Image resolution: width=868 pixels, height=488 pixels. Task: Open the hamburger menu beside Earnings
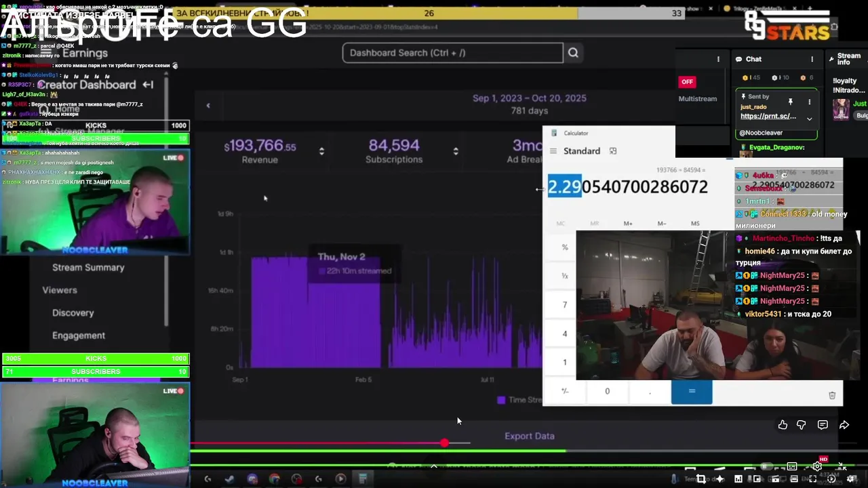click(x=46, y=52)
